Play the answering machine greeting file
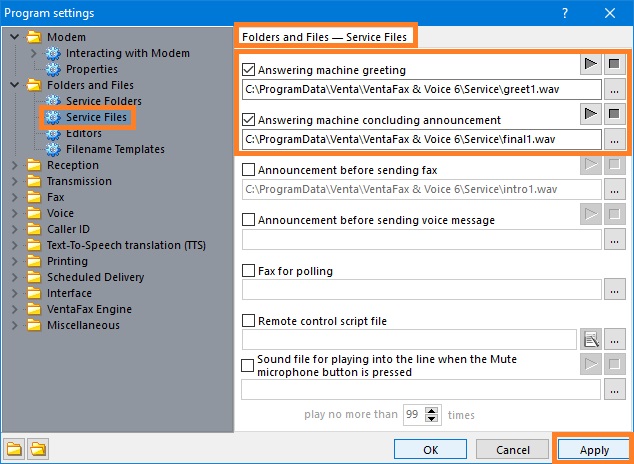This screenshot has width=634, height=464. pyautogui.click(x=591, y=64)
